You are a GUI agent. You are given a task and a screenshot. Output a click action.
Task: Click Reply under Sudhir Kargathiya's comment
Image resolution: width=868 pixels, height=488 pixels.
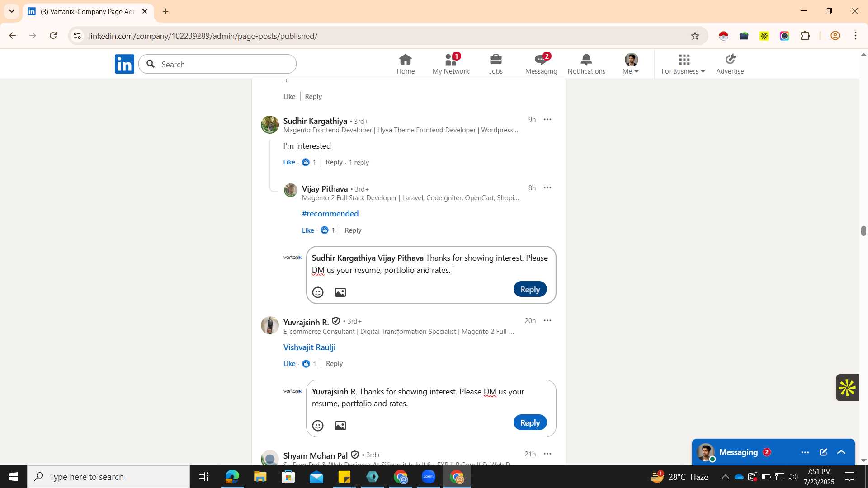point(334,162)
